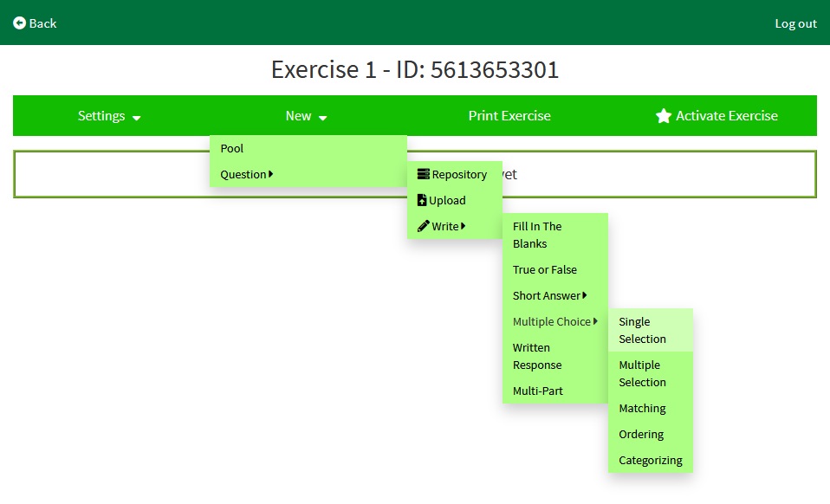The width and height of the screenshot is (830, 504).
Task: Select Matching question type
Action: click(x=642, y=408)
